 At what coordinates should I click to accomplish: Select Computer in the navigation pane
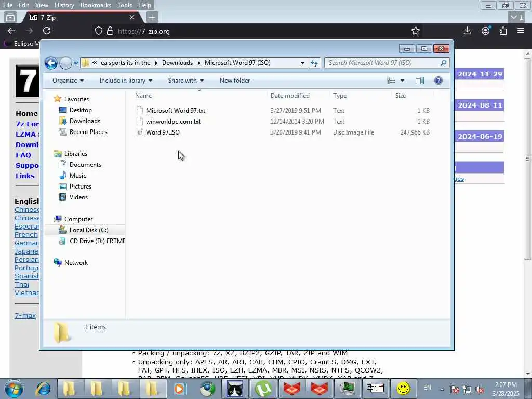(73, 219)
